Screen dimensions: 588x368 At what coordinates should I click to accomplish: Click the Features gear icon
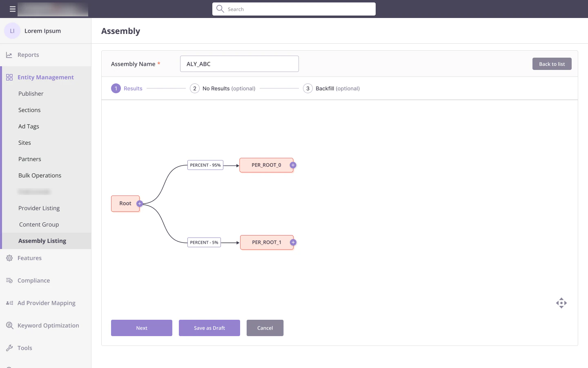tap(9, 258)
